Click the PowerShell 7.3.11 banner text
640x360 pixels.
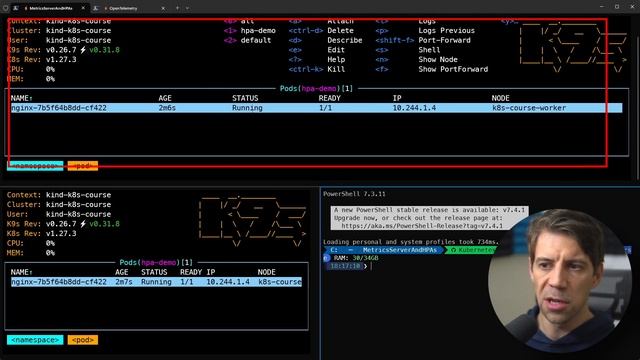point(354,194)
